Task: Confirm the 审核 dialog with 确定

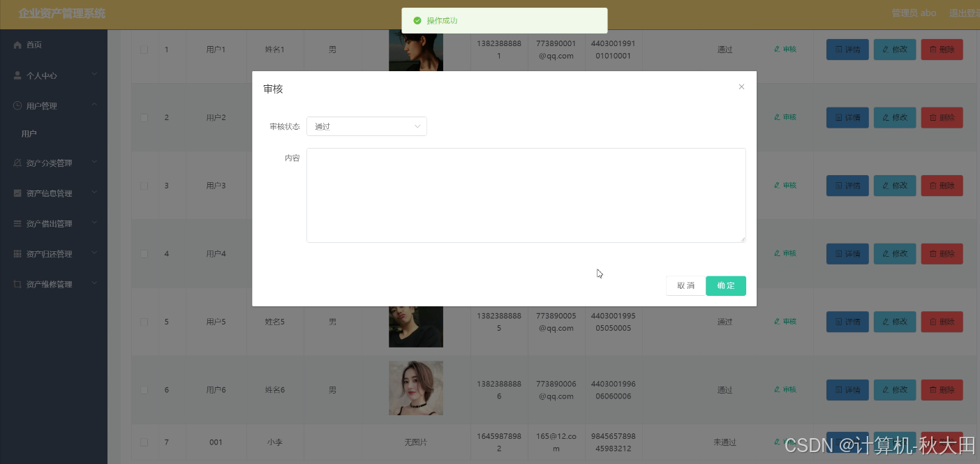Action: 726,285
